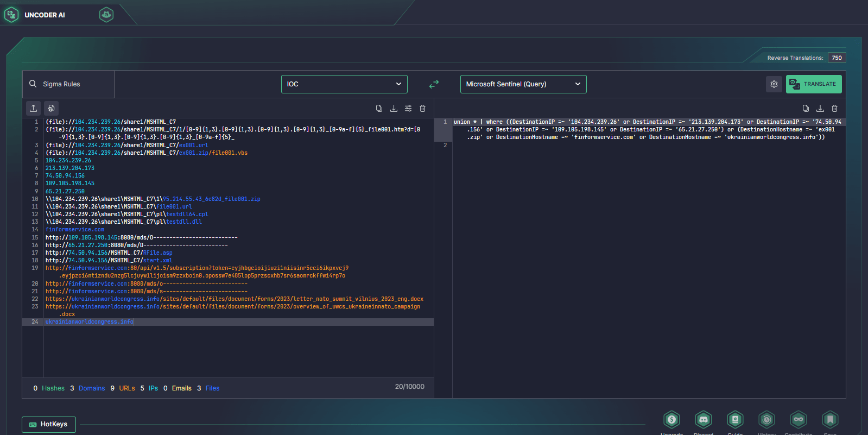Click the Sigma Rules search field

point(68,84)
